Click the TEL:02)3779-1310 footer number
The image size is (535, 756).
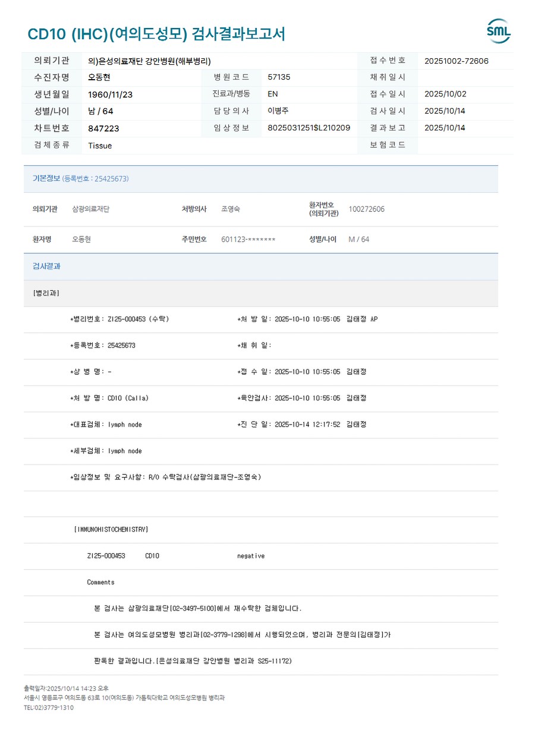tap(49, 708)
